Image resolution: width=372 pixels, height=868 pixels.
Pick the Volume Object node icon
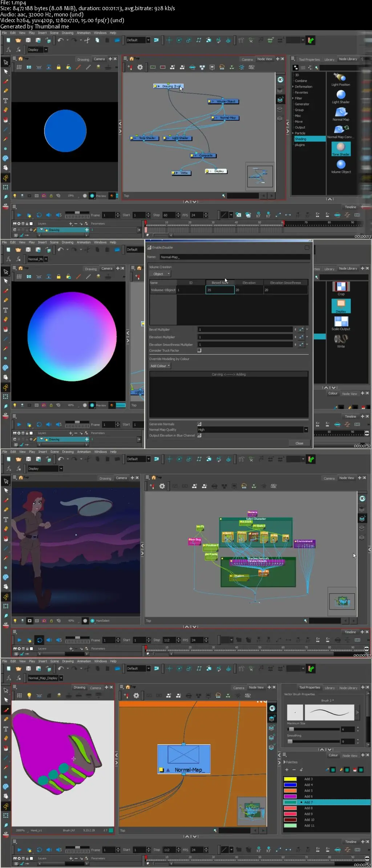(x=341, y=164)
